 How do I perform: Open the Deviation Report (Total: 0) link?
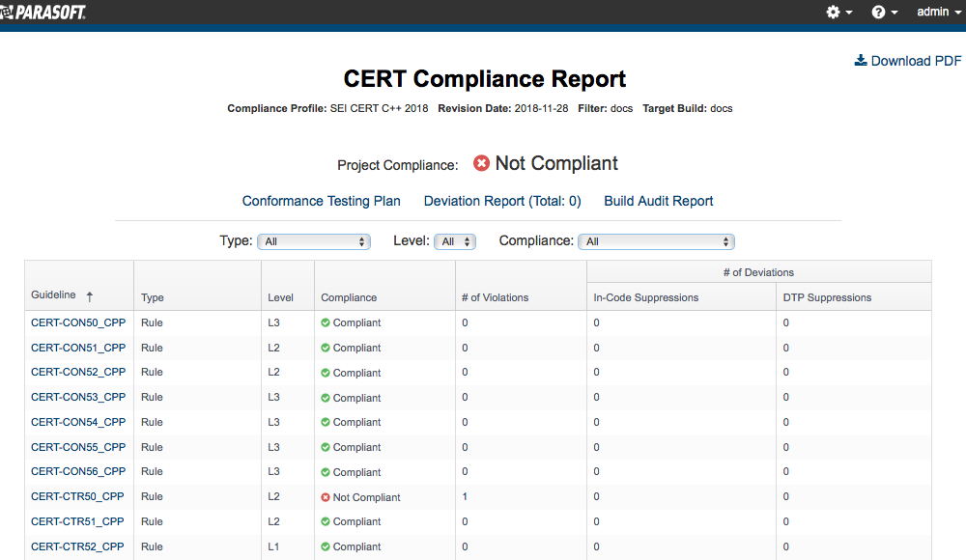(502, 201)
